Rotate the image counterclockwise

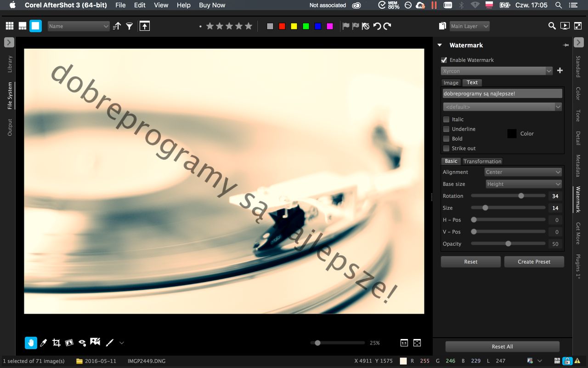pos(377,26)
